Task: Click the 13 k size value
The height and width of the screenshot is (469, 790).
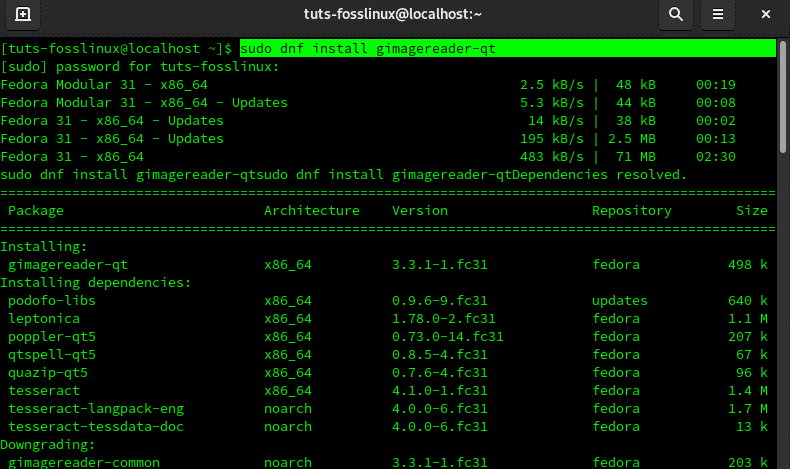Action: point(752,427)
